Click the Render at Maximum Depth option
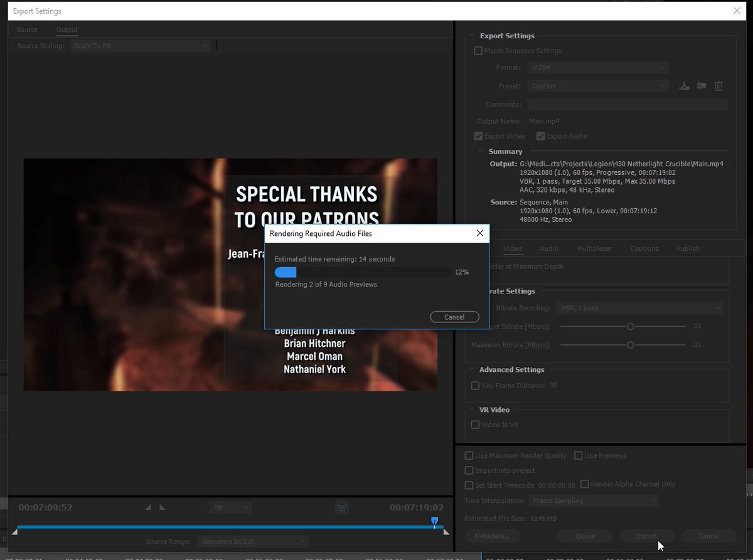 pyautogui.click(x=525, y=267)
